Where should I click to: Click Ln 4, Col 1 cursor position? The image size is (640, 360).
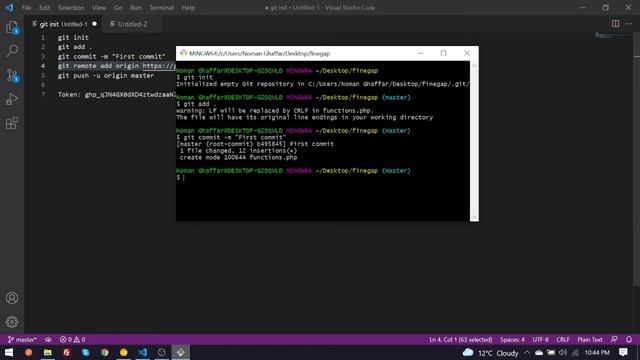460,339
